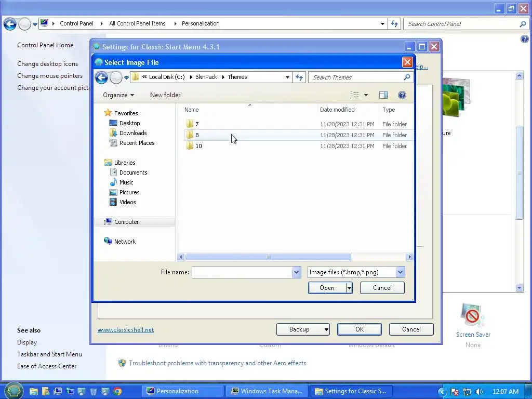Click the volume speaker tray icon
This screenshot has width=532, height=399.
click(x=479, y=392)
